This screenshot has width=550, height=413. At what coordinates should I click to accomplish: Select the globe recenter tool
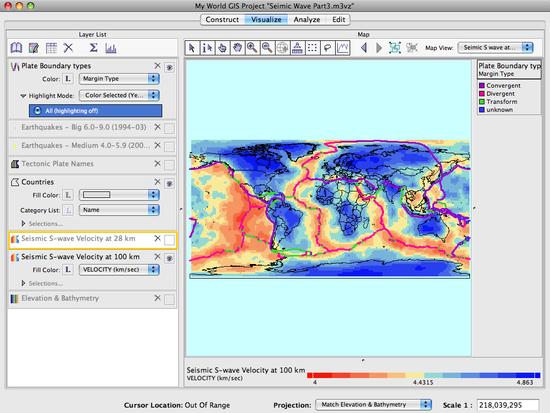click(x=282, y=47)
